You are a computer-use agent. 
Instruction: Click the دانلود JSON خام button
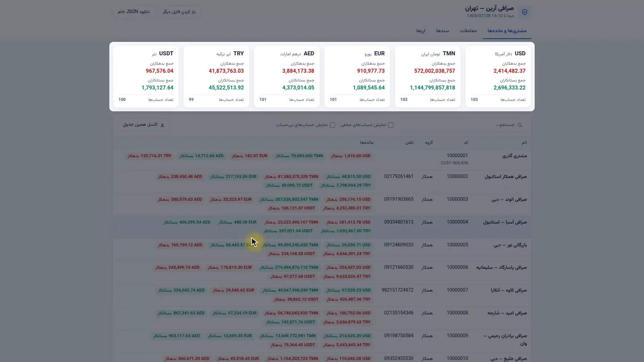click(x=134, y=12)
